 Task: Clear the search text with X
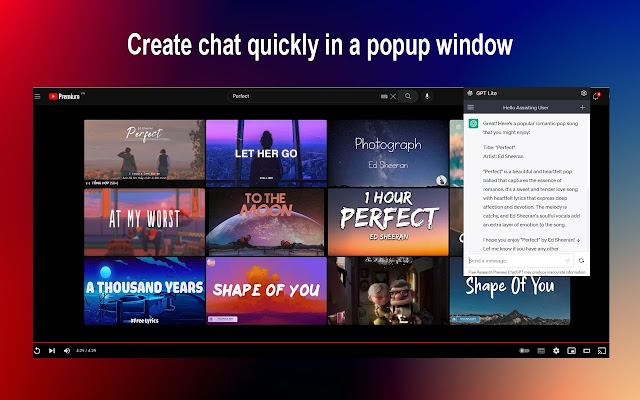[x=393, y=96]
